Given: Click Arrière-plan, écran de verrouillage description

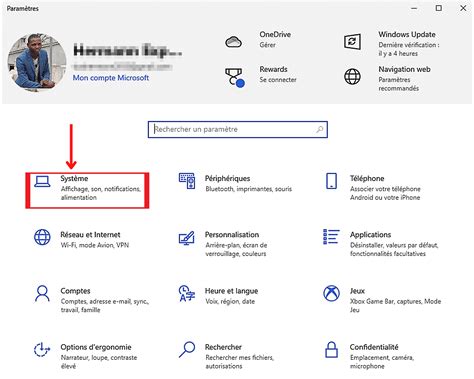Looking at the screenshot, I should point(236,249).
